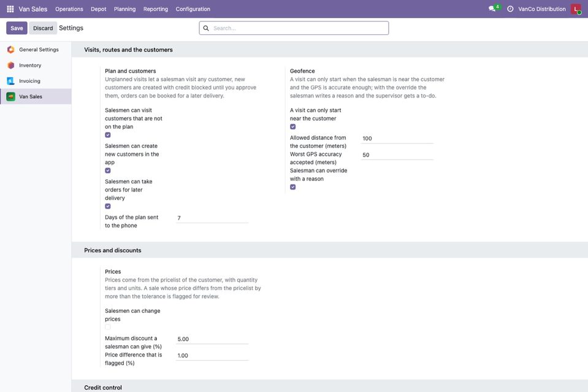Image resolution: width=588 pixels, height=392 pixels.
Task: Click the Van Sales app title
Action: click(x=33, y=9)
